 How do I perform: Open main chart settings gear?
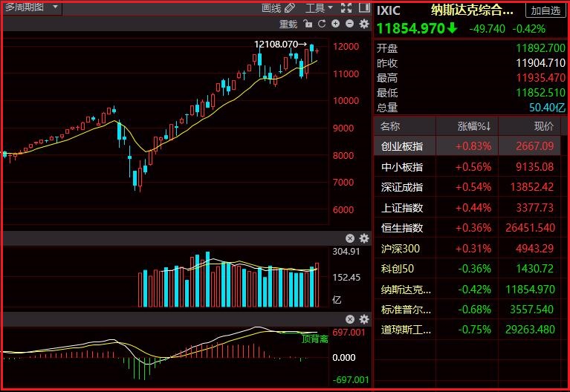(364, 24)
